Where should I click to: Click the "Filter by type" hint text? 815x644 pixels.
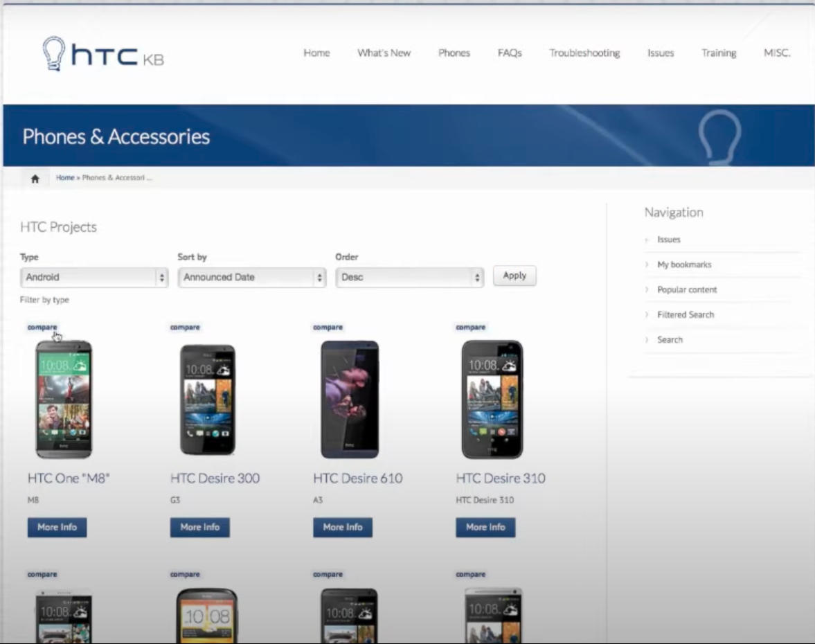click(44, 300)
